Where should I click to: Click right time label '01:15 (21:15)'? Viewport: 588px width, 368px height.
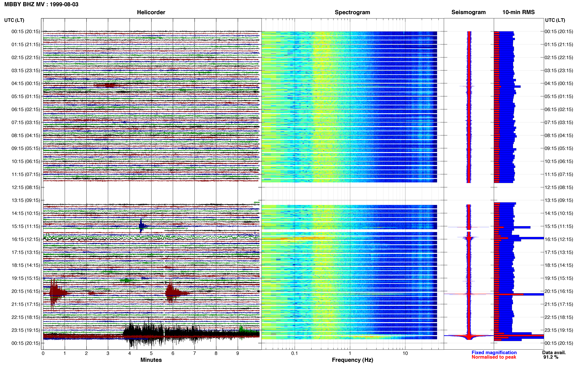click(x=559, y=45)
